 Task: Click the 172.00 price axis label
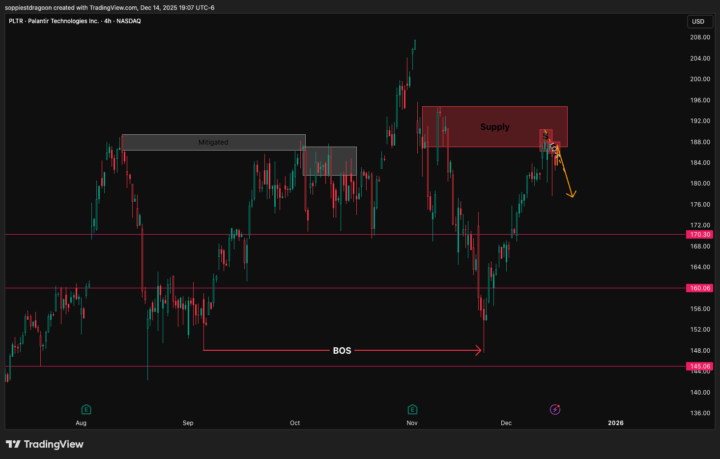(x=700, y=225)
